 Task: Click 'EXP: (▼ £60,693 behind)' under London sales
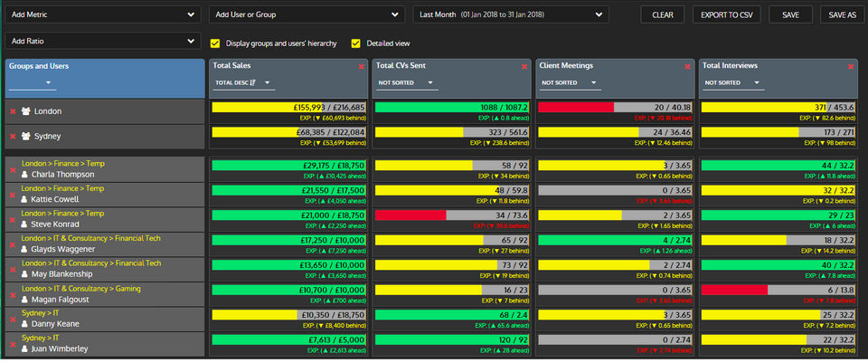pos(333,118)
